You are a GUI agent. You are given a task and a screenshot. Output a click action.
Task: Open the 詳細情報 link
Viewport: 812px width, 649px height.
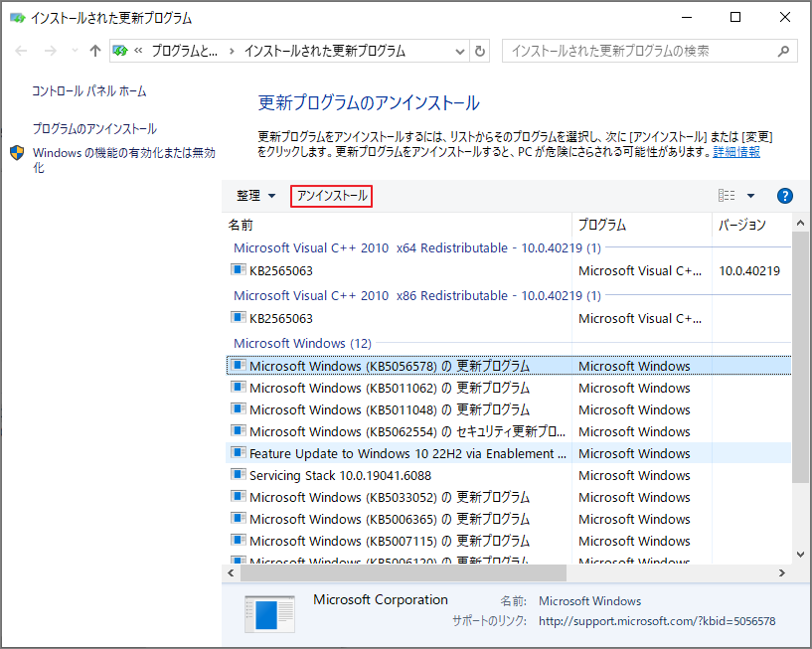click(x=736, y=150)
